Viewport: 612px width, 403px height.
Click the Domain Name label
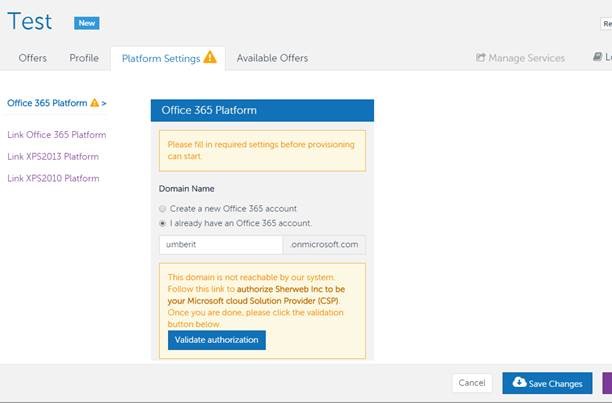[x=187, y=189]
